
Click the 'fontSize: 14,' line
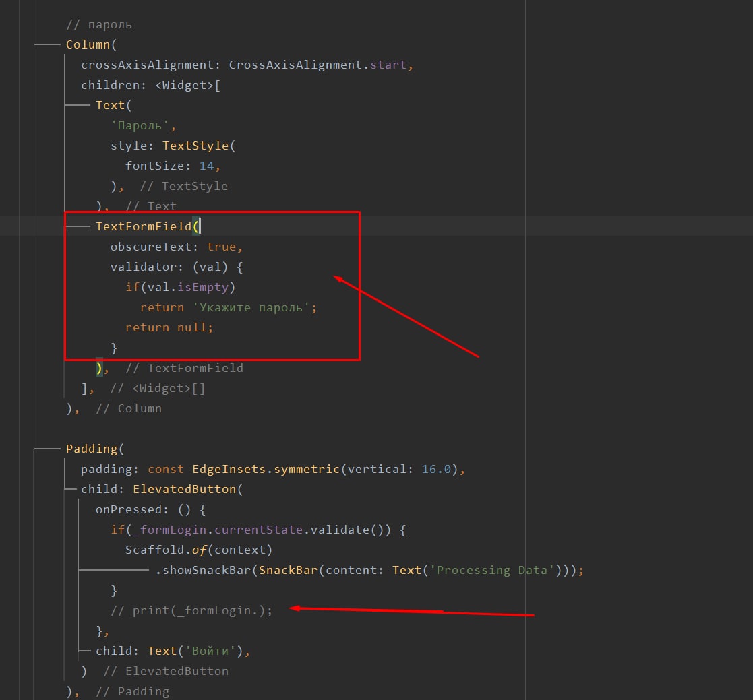coord(173,166)
